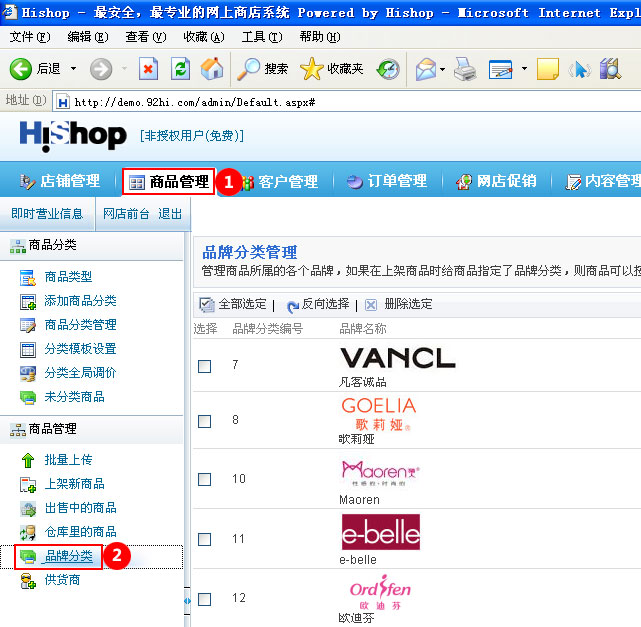The height and width of the screenshot is (627, 641).
Task: Click 全部选定 select all button
Action: pyautogui.click(x=233, y=304)
